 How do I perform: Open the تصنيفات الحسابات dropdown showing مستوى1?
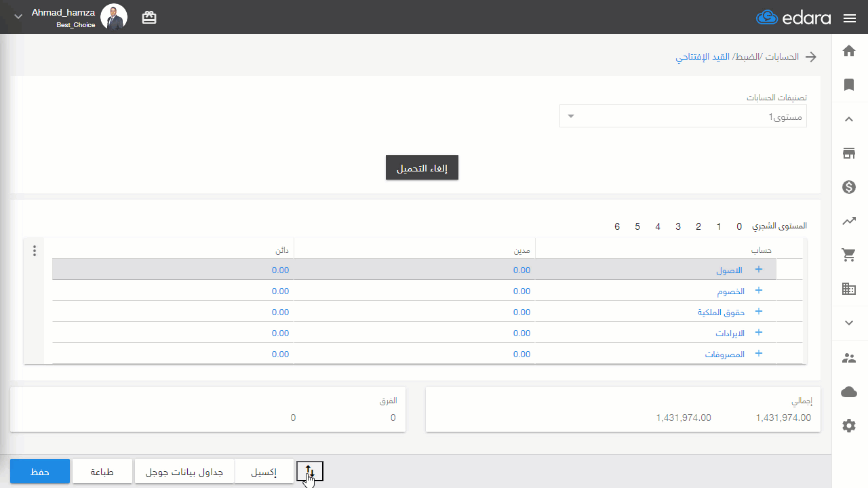pyautogui.click(x=683, y=117)
